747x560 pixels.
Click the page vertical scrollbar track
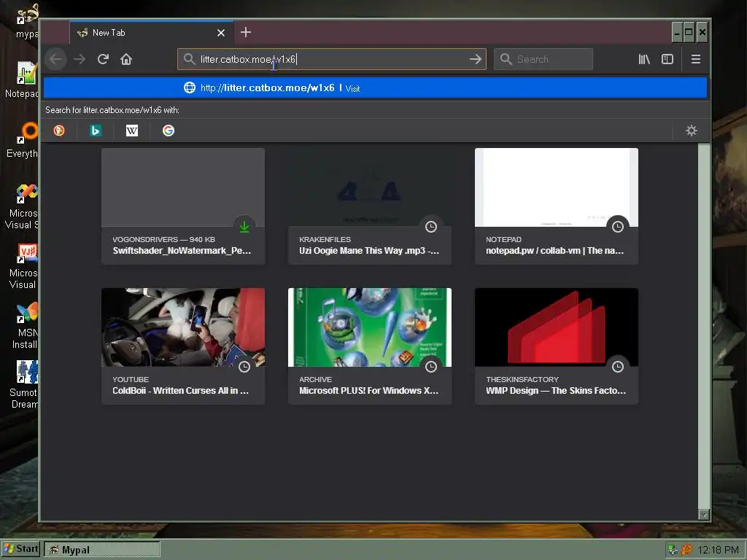coord(704,326)
